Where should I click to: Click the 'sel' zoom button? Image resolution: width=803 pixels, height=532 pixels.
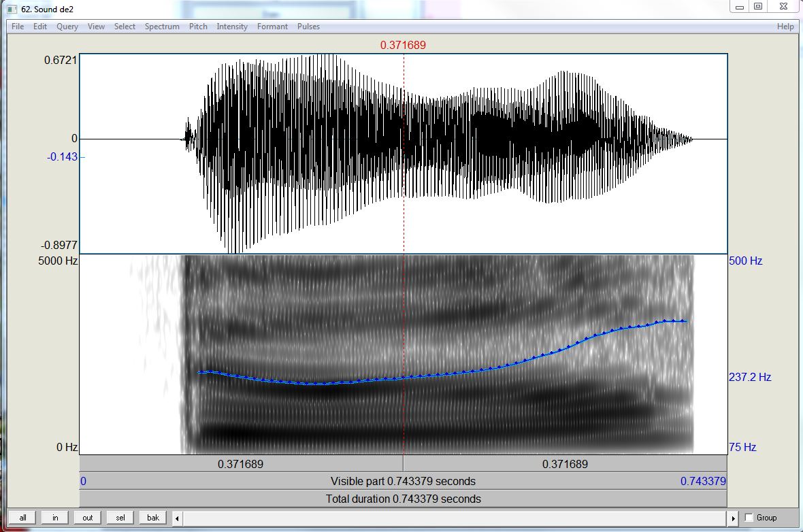(x=120, y=518)
